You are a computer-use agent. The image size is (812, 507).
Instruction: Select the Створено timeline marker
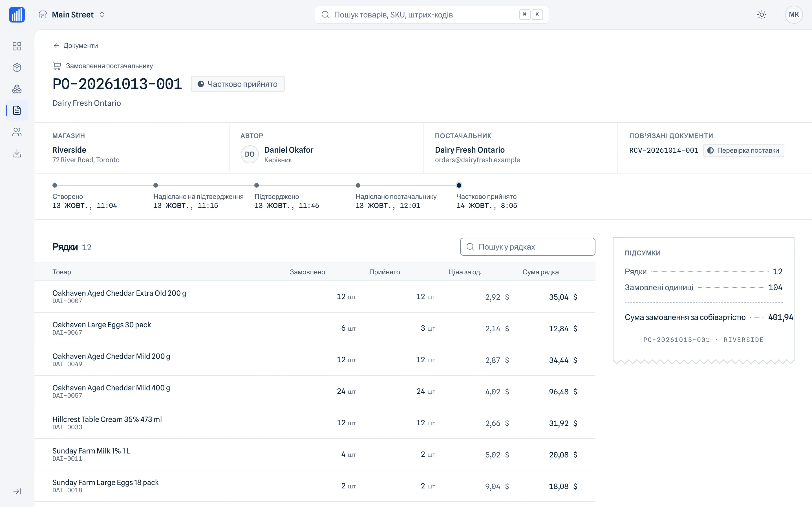click(x=55, y=185)
